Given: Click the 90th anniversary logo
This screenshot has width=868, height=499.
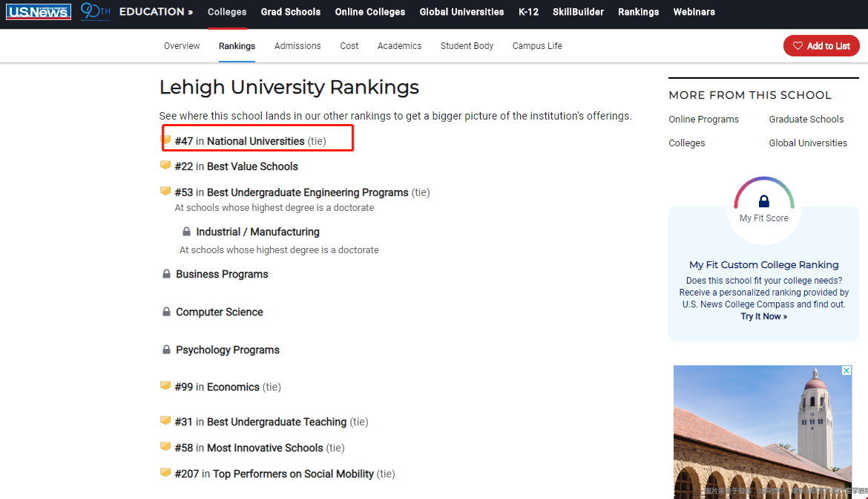Looking at the screenshot, I should click(x=95, y=11).
